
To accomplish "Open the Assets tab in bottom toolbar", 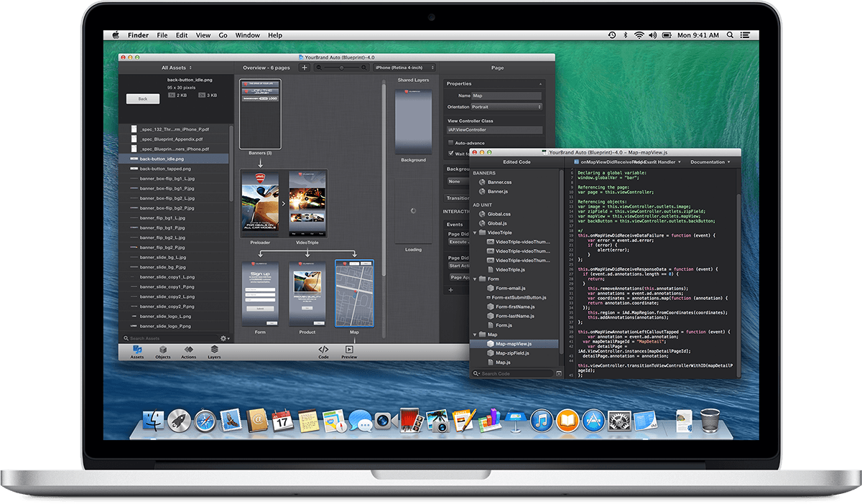I will 137,352.
